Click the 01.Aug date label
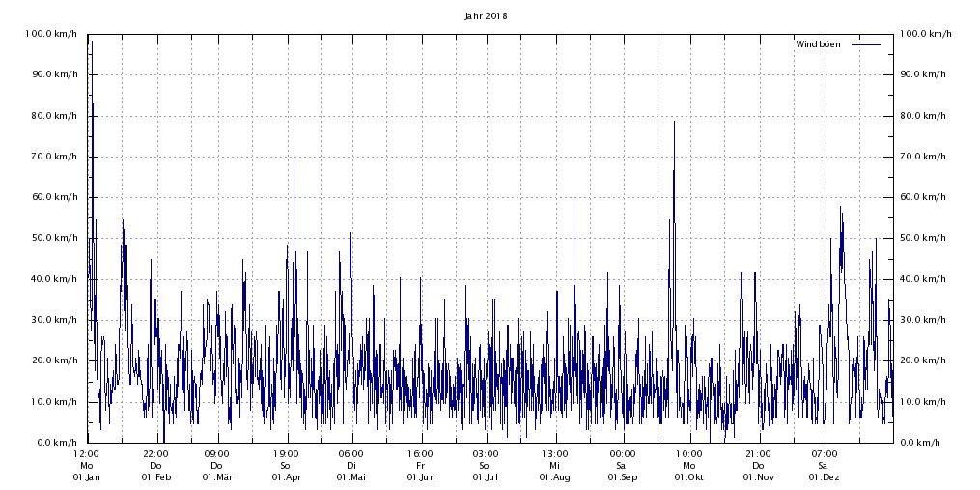The width and height of the screenshot is (980, 490). [555, 477]
